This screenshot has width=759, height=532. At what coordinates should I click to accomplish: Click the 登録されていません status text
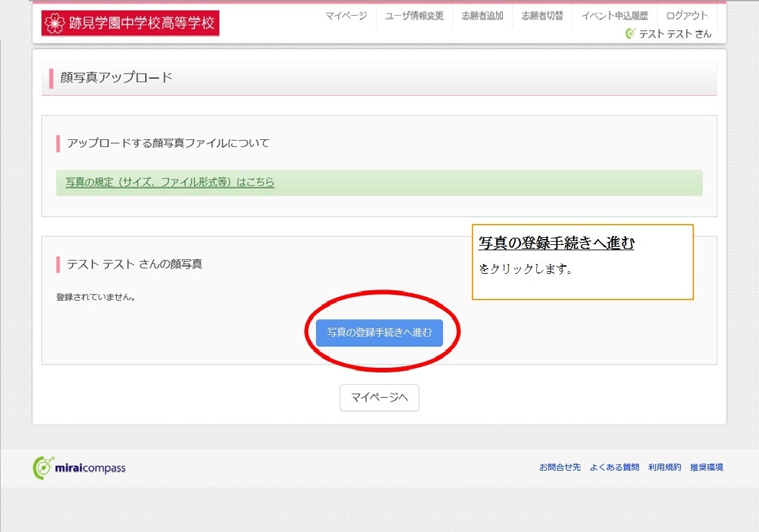[96, 297]
